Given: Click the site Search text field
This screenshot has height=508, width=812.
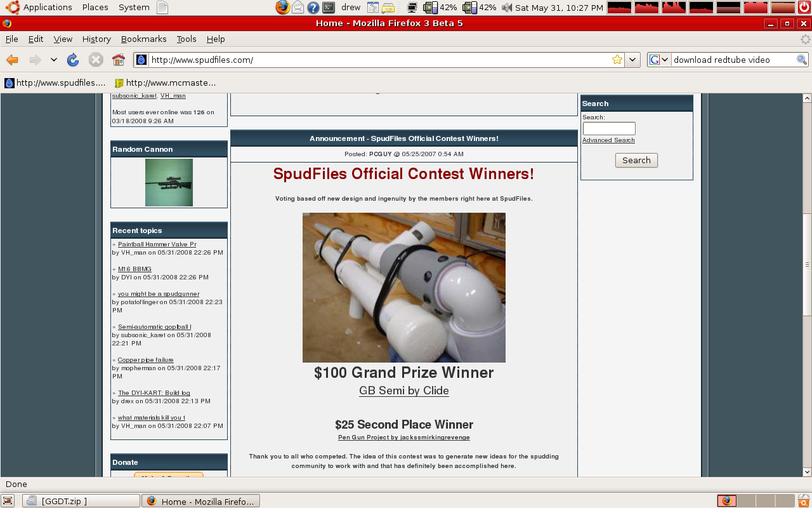Looking at the screenshot, I should (x=608, y=129).
